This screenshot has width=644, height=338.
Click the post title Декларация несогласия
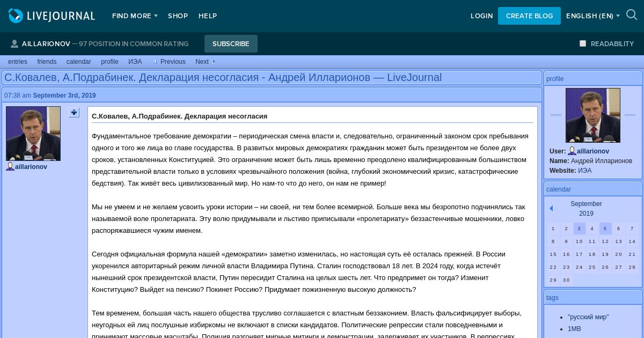tap(179, 116)
